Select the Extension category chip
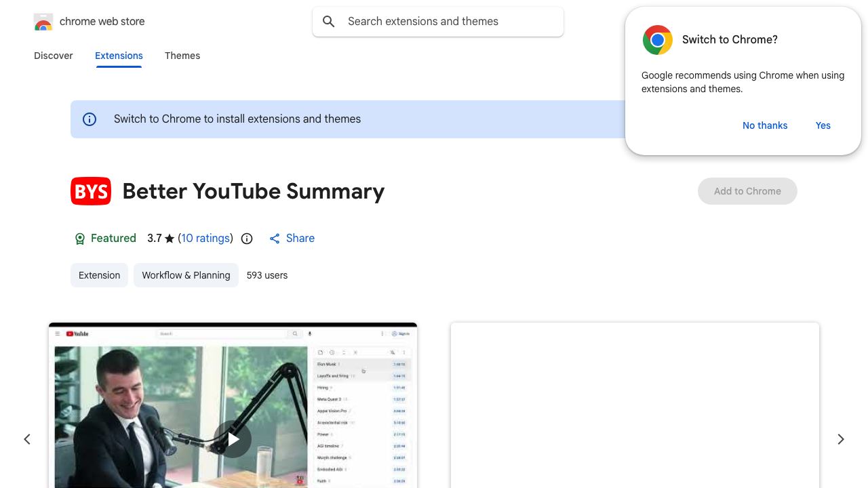This screenshot has height=488, width=868. [x=99, y=275]
